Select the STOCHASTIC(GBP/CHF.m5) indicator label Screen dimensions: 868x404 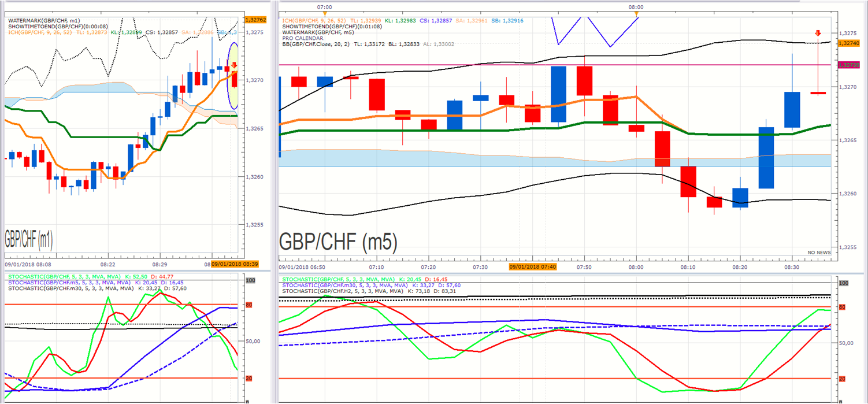[x=96, y=283]
